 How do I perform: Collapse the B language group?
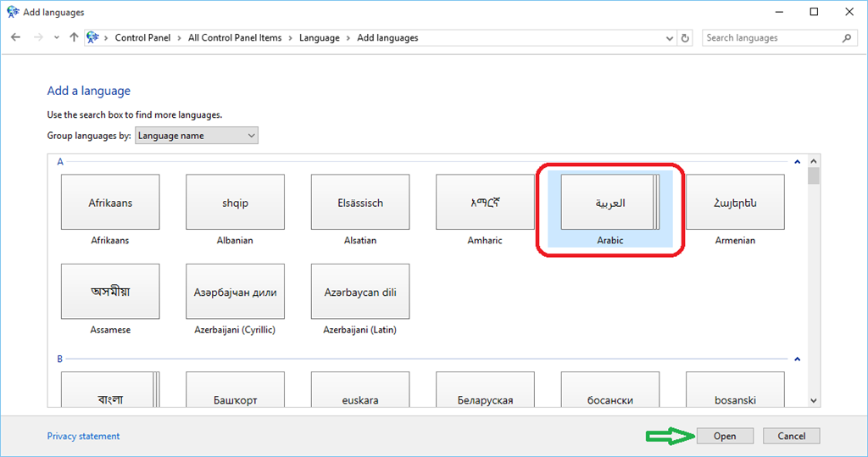tap(797, 359)
